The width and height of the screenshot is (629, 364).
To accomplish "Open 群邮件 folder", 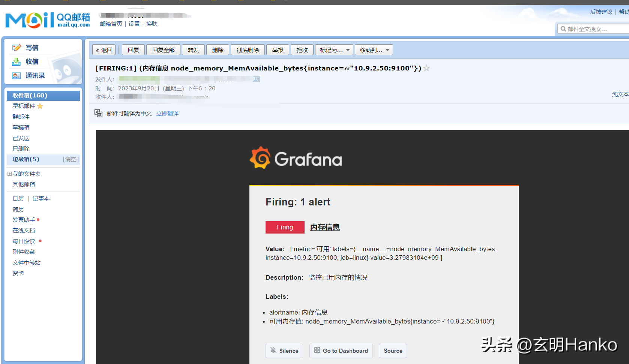I will (x=21, y=117).
